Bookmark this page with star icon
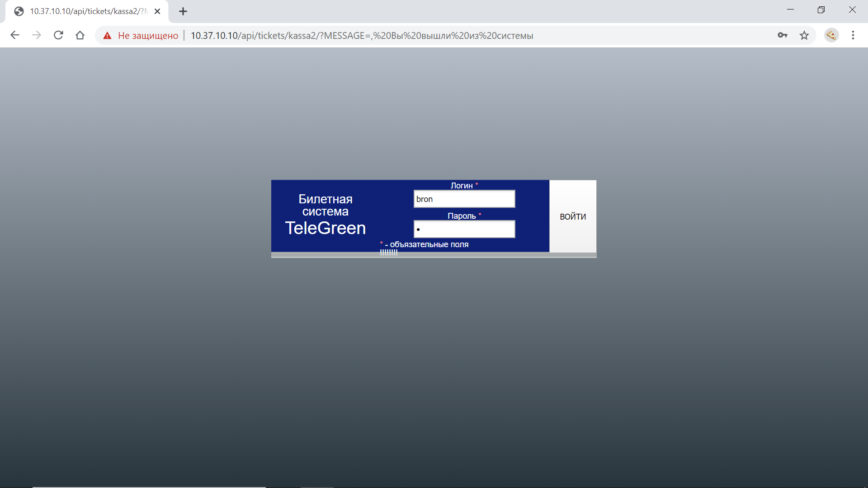 tap(804, 35)
